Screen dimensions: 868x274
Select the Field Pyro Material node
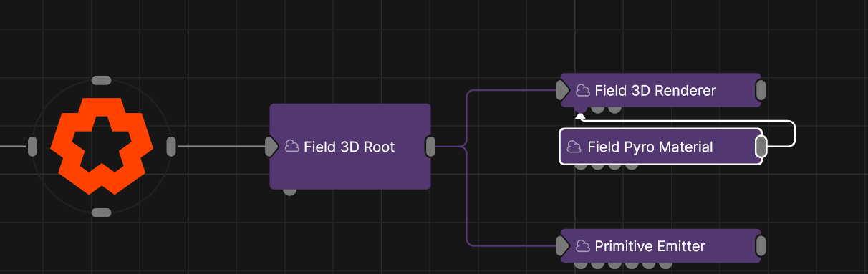[x=660, y=147]
